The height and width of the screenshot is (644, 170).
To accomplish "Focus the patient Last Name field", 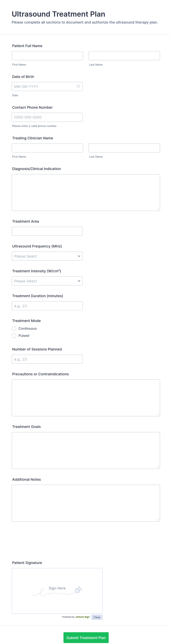I will [124, 56].
